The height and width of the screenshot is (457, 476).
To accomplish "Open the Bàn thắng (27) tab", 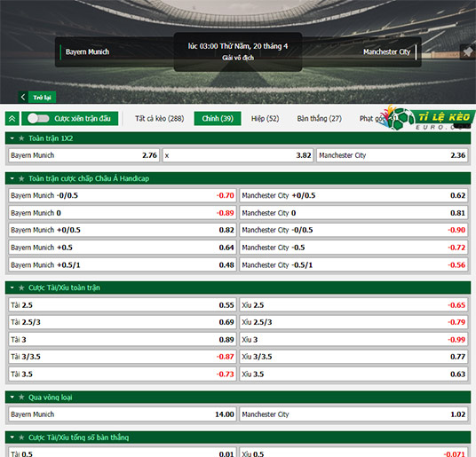I will click(x=320, y=119).
